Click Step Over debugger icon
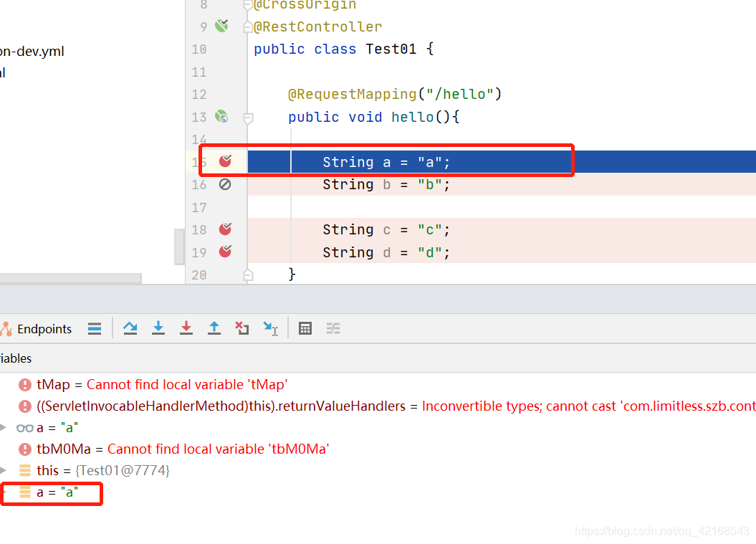Viewport: 756px width, 544px height. (130, 328)
